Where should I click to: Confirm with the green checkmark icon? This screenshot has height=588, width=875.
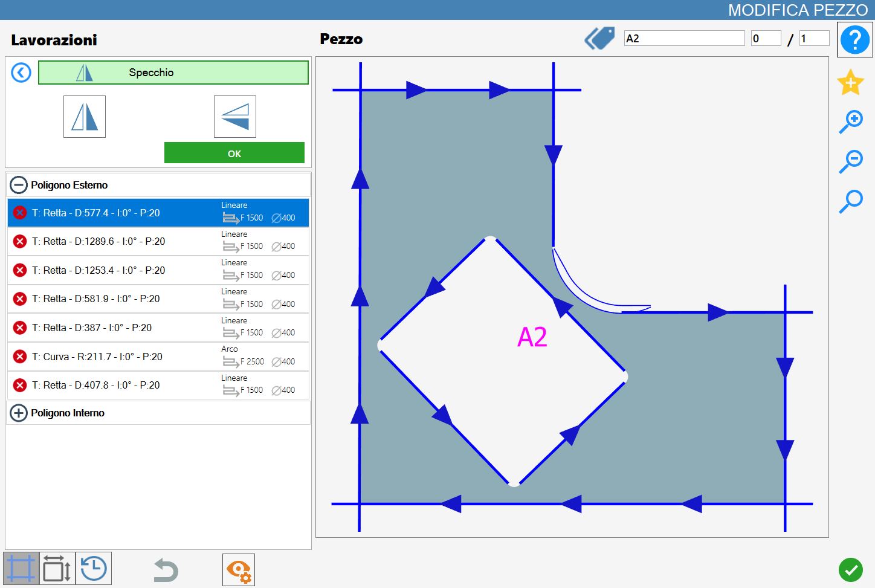pyautogui.click(x=851, y=569)
